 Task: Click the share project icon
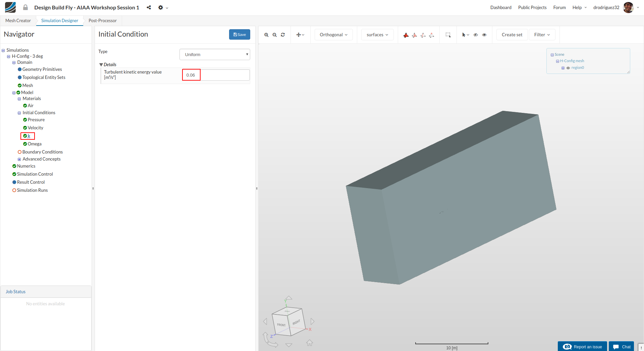pos(149,7)
